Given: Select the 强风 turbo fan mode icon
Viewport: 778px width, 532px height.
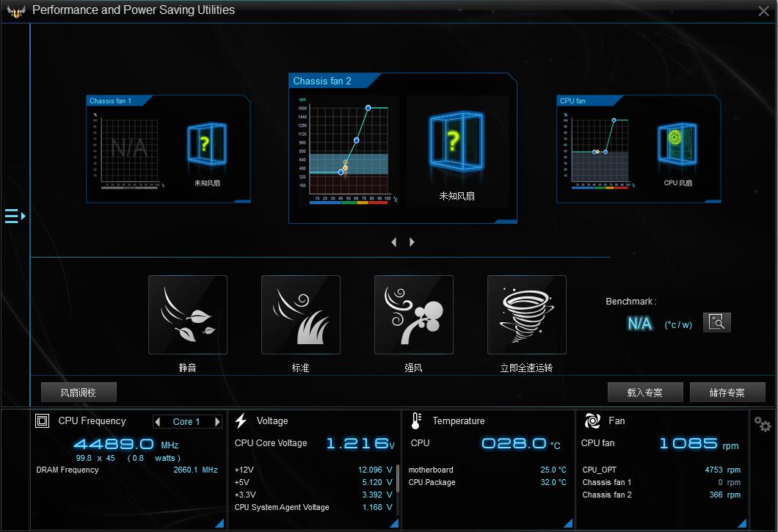Looking at the screenshot, I should pyautogui.click(x=414, y=315).
